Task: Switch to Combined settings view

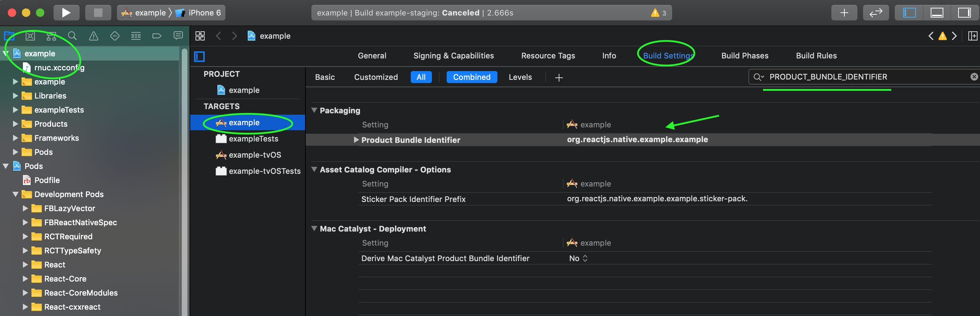Action: tap(472, 77)
